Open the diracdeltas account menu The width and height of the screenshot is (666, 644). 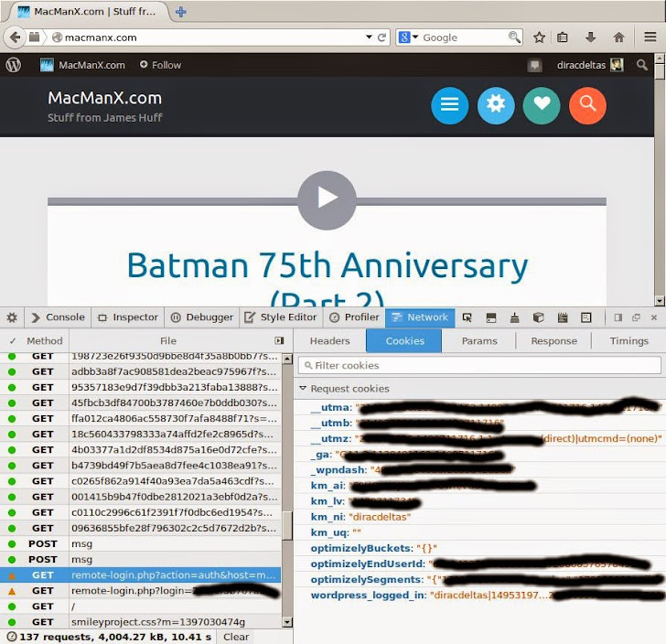590,65
